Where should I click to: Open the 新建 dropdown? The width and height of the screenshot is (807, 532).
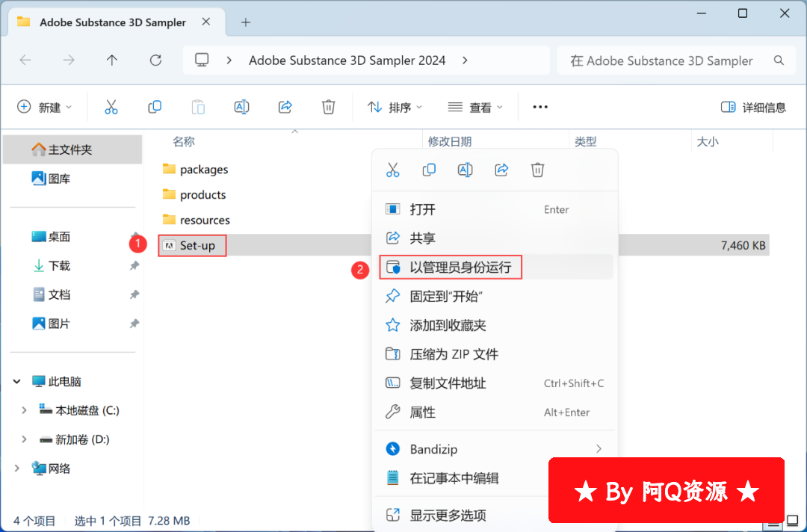pos(44,107)
